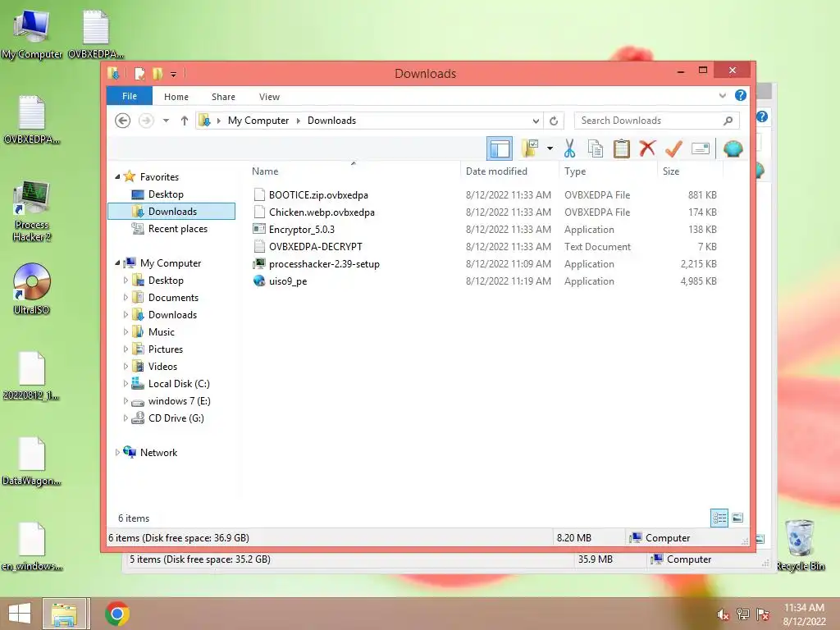Open the Process Hacker 2 desktop shortcut
The width and height of the screenshot is (840, 630).
32,212
